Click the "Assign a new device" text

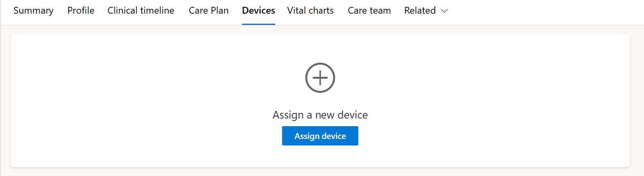point(320,115)
